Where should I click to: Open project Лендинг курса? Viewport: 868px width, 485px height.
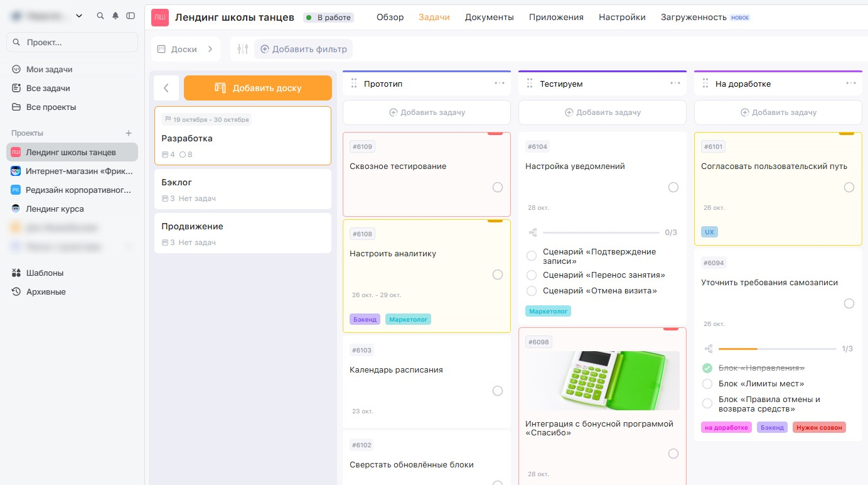(72, 209)
